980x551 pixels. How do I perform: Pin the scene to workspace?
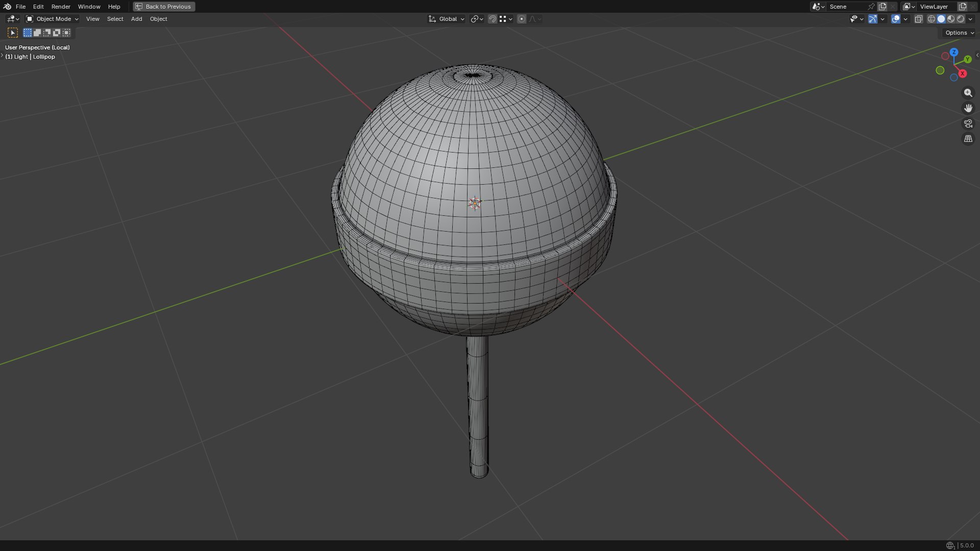point(871,7)
